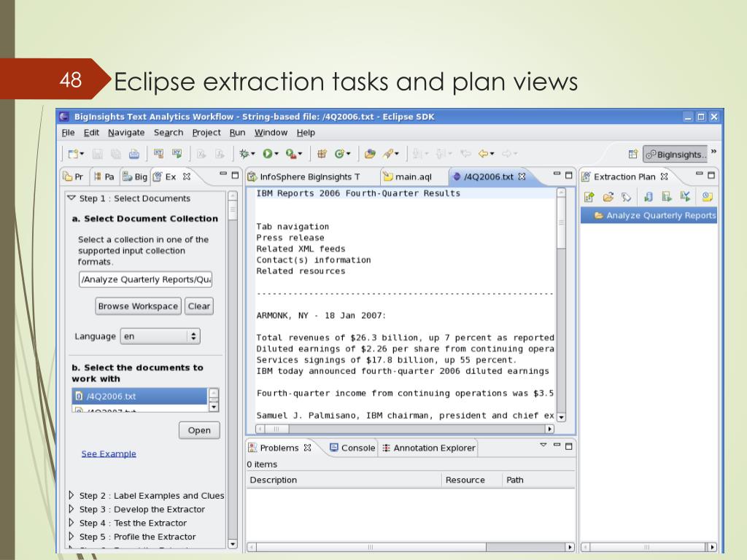
Task: Expand Step 4 : Test the Extractor
Action: (71, 522)
